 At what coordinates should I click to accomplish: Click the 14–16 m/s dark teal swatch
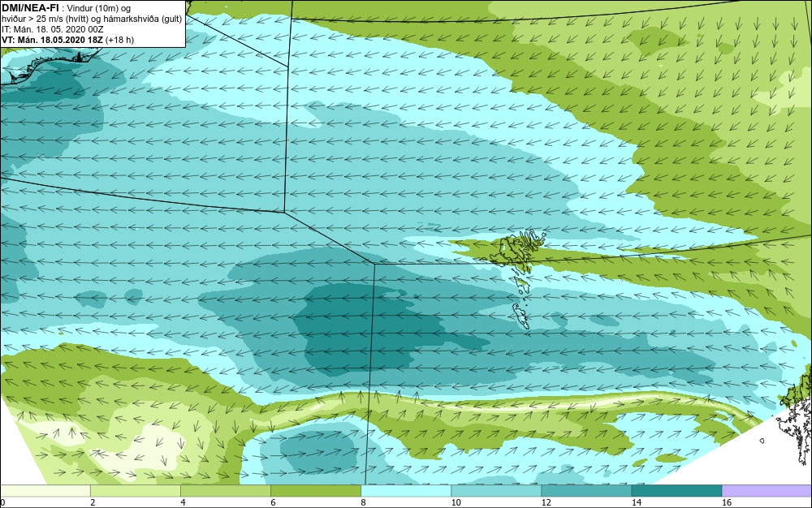tap(676, 491)
